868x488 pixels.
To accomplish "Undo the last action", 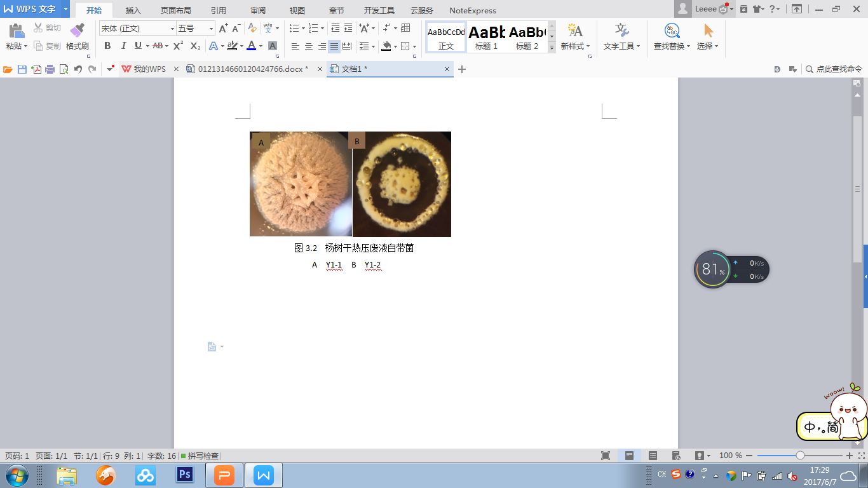I will click(x=78, y=69).
